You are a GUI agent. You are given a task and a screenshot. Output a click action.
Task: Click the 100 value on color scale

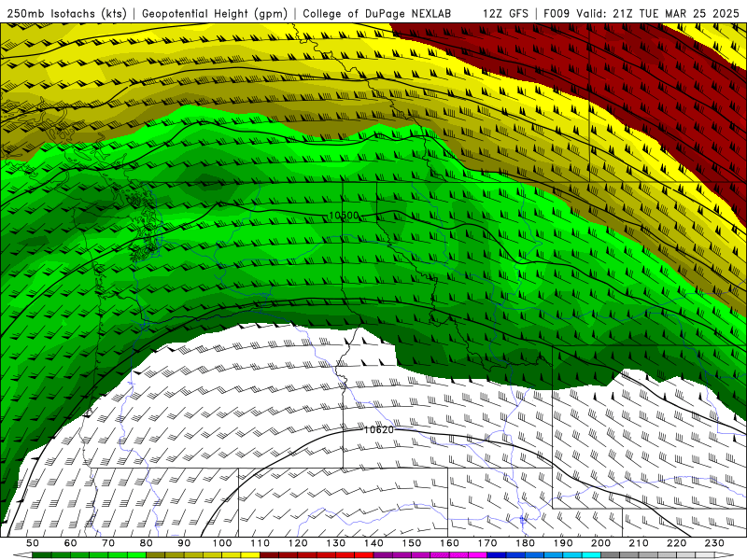[222, 543]
